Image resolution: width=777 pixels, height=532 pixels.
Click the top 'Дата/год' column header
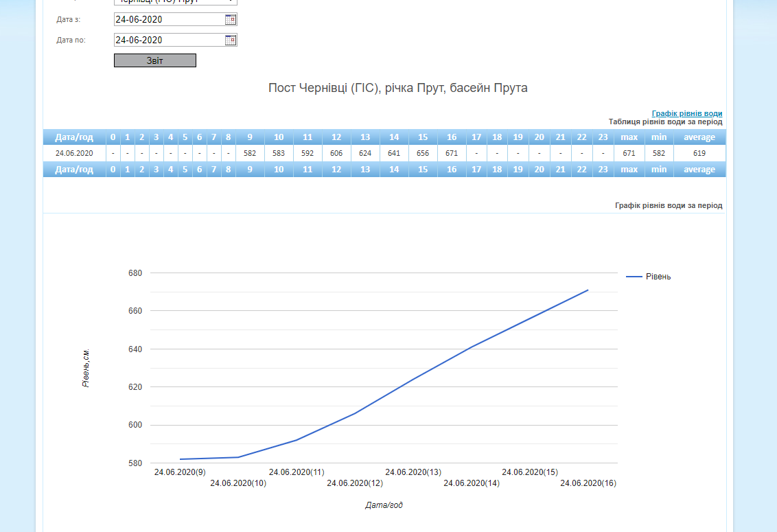pos(74,137)
